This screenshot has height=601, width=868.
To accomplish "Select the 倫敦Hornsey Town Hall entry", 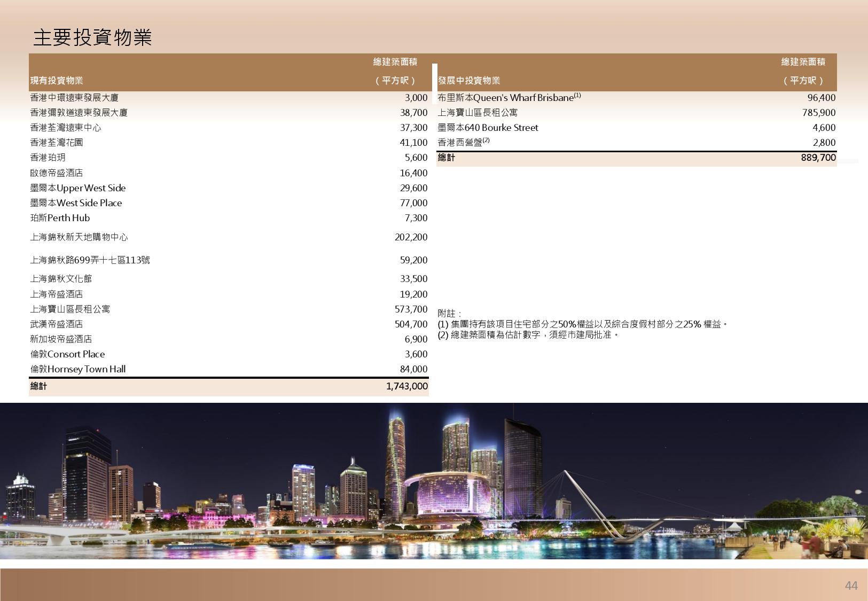I will 78,369.
